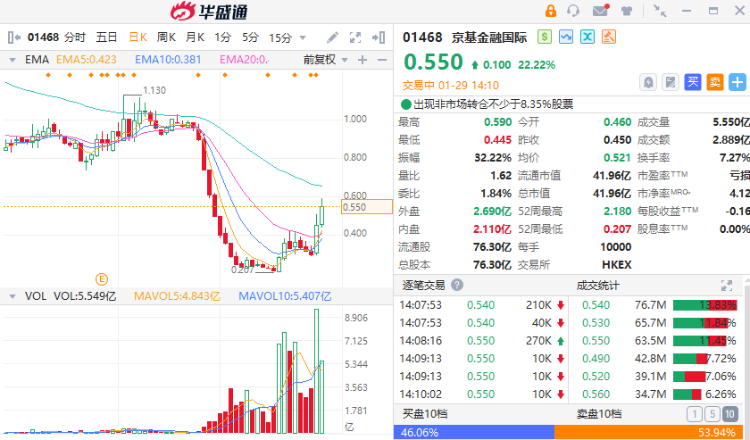Expand the trade statistics panel
This screenshot has height=440, width=750.
click(x=727, y=286)
